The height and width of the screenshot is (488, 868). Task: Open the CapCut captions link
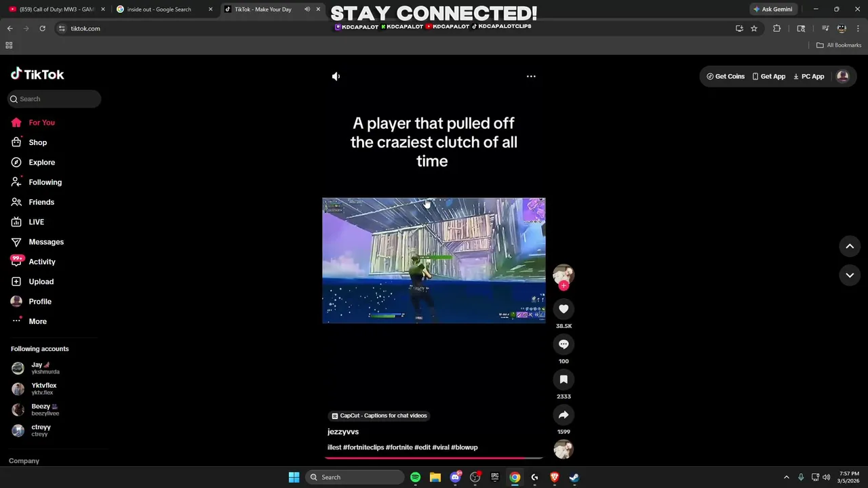(x=380, y=415)
